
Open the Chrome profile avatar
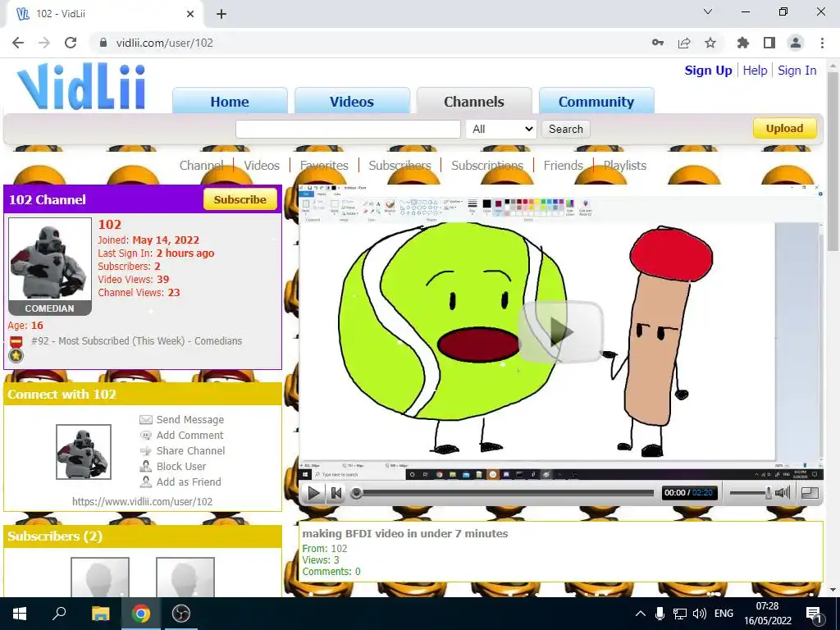796,43
